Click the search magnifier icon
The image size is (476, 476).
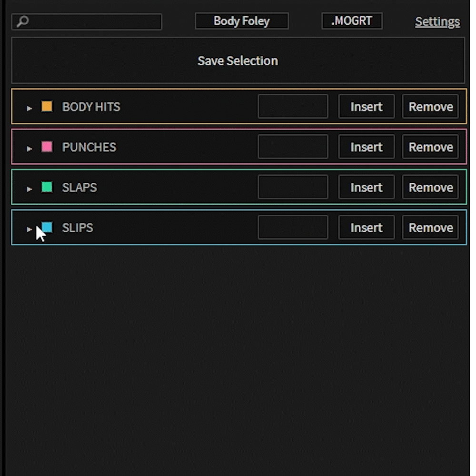[23, 21]
